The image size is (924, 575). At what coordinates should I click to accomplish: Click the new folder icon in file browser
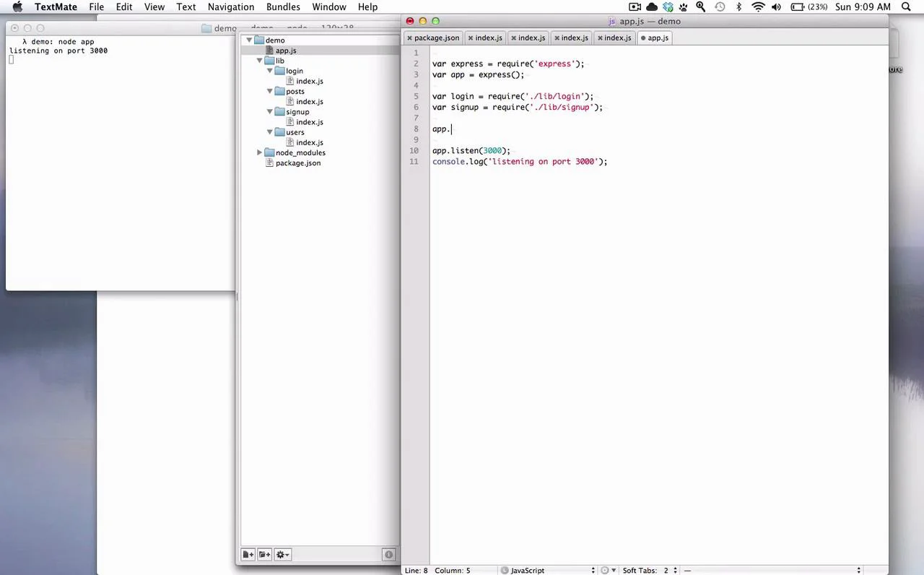(x=264, y=555)
